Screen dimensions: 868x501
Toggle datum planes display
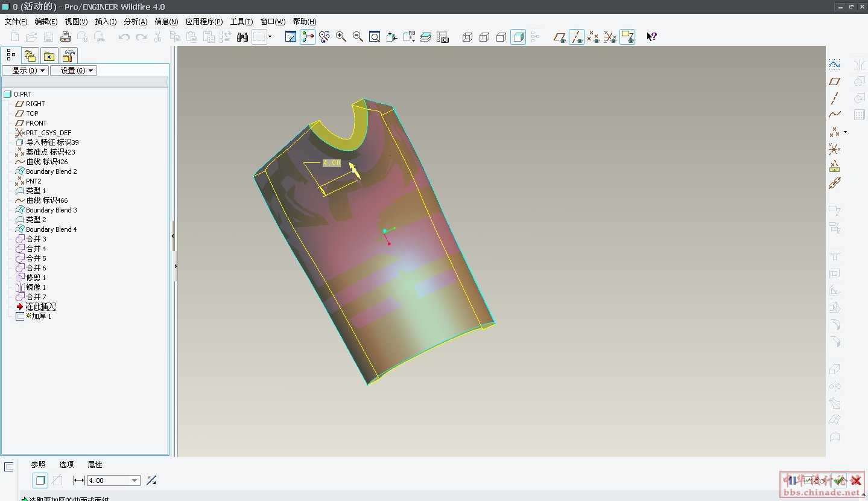point(560,37)
